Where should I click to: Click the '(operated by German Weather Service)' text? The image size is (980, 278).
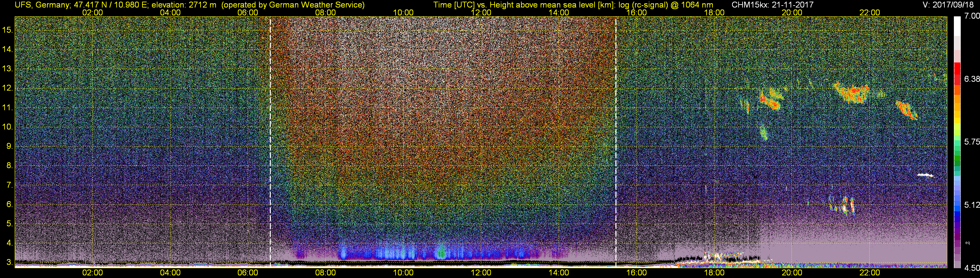(x=293, y=5)
